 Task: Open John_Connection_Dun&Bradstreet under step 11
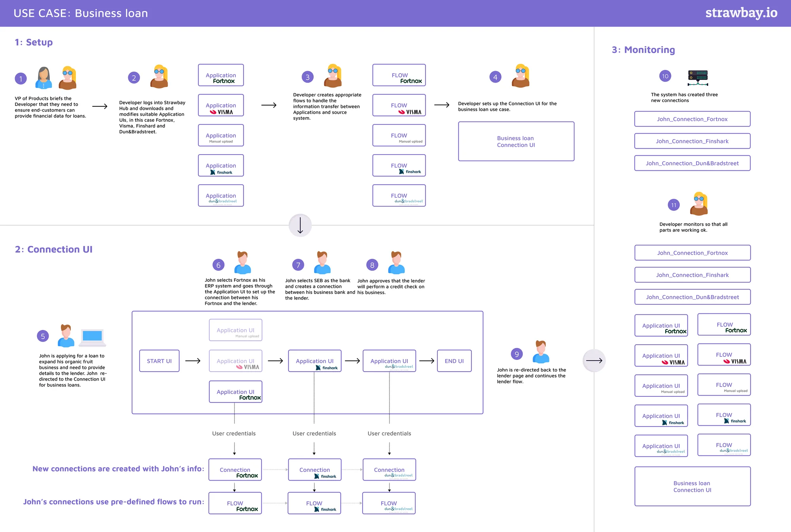[x=693, y=297]
